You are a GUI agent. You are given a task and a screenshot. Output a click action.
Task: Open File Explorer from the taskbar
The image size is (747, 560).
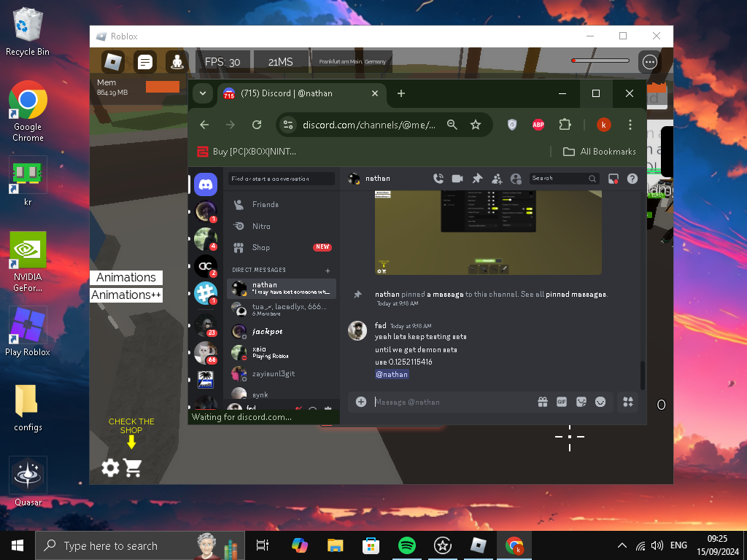tap(336, 545)
